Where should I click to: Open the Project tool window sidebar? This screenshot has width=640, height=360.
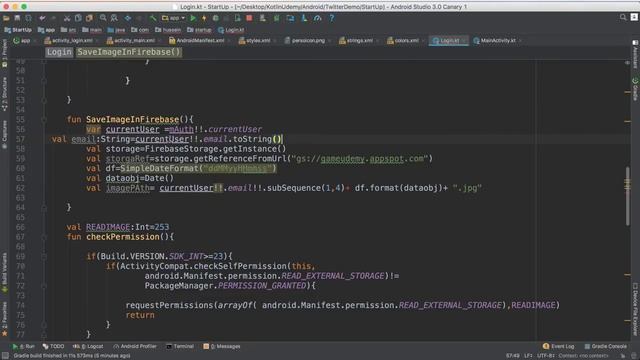[x=4, y=53]
